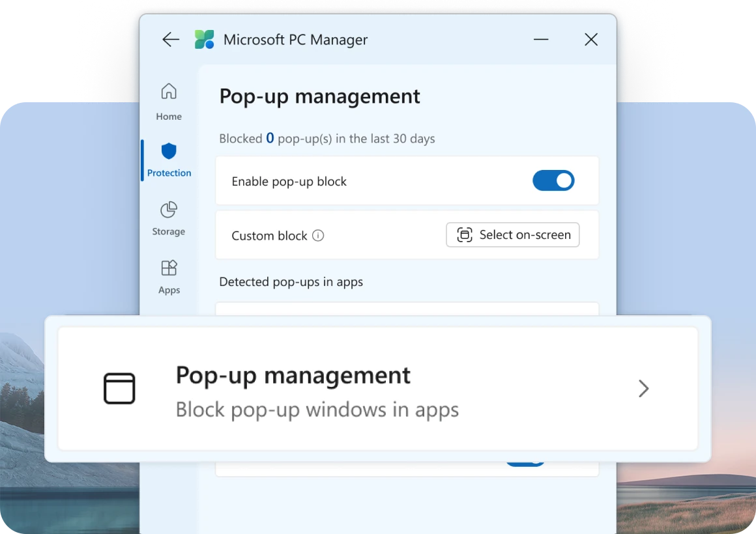Screen dimensions: 756x534
Task: Click the pop-up window icon on the card
Action: coord(119,388)
